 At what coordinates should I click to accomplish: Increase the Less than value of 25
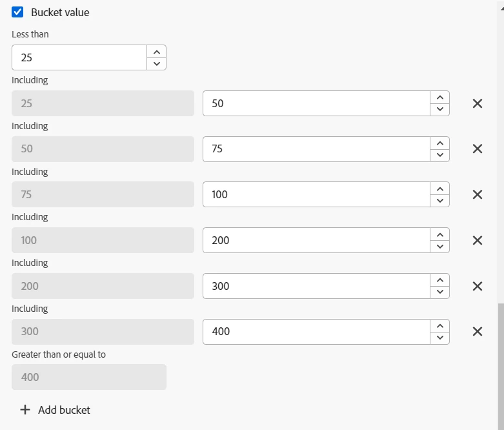157,52
